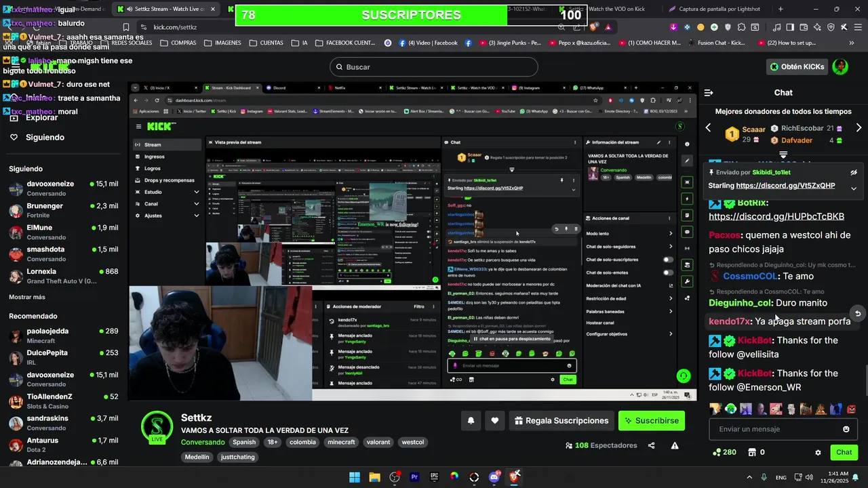868x488 pixels.
Task: Open the BotRix discord.gg link
Action: [x=776, y=216]
